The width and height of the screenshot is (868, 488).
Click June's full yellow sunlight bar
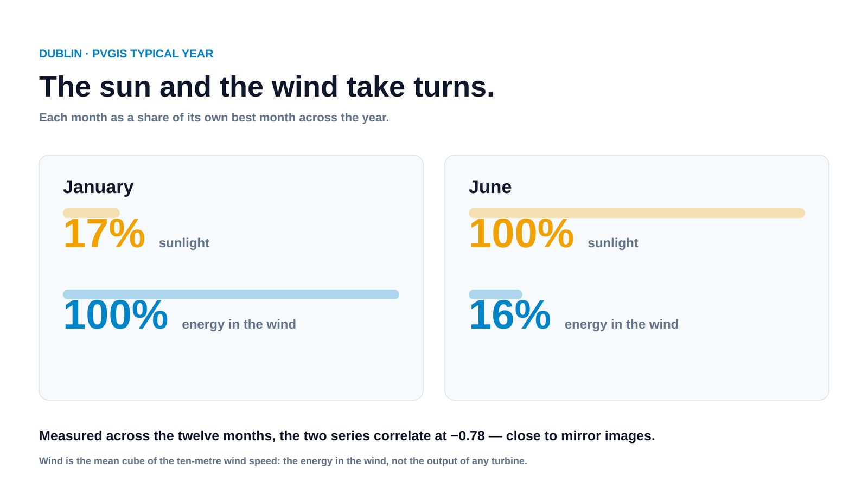(x=637, y=213)
